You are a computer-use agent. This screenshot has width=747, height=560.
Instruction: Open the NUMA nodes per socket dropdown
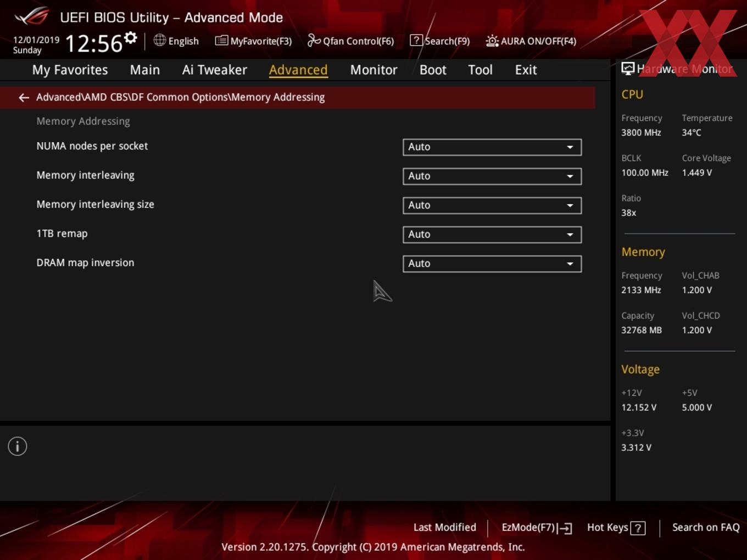[x=492, y=147]
